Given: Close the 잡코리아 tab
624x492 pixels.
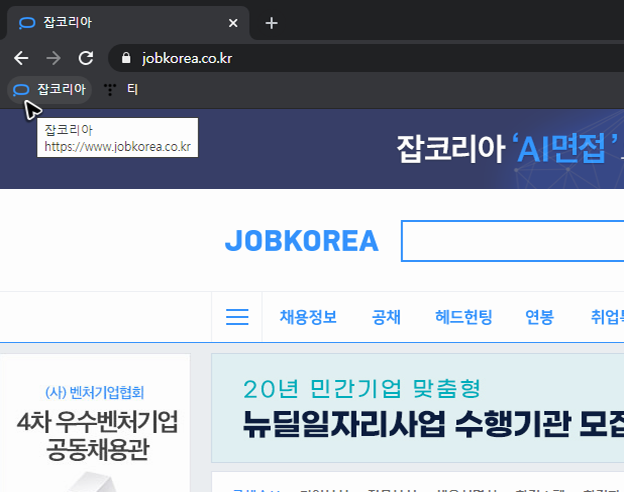Looking at the screenshot, I should point(233,23).
